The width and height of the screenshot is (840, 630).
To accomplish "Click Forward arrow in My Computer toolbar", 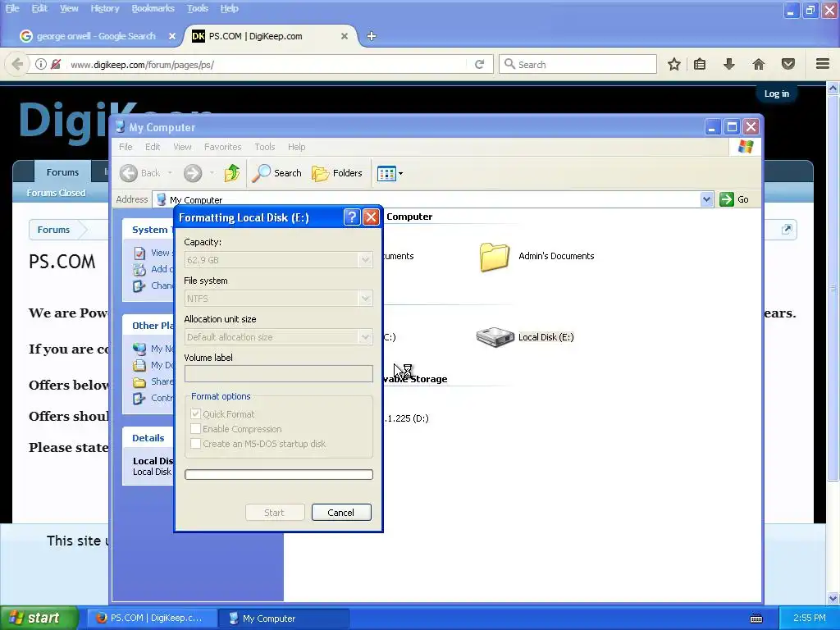I will point(193,173).
